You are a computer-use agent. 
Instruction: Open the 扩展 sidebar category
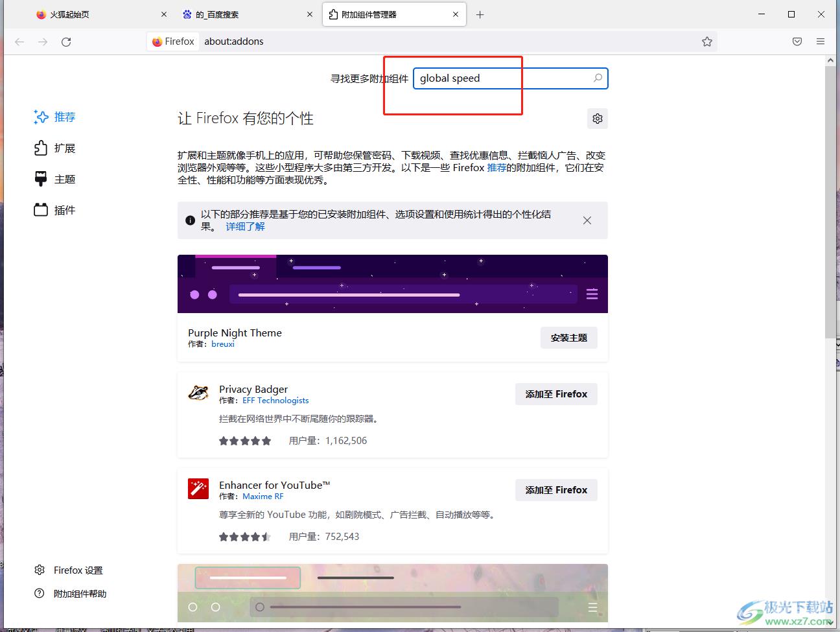pyautogui.click(x=55, y=148)
